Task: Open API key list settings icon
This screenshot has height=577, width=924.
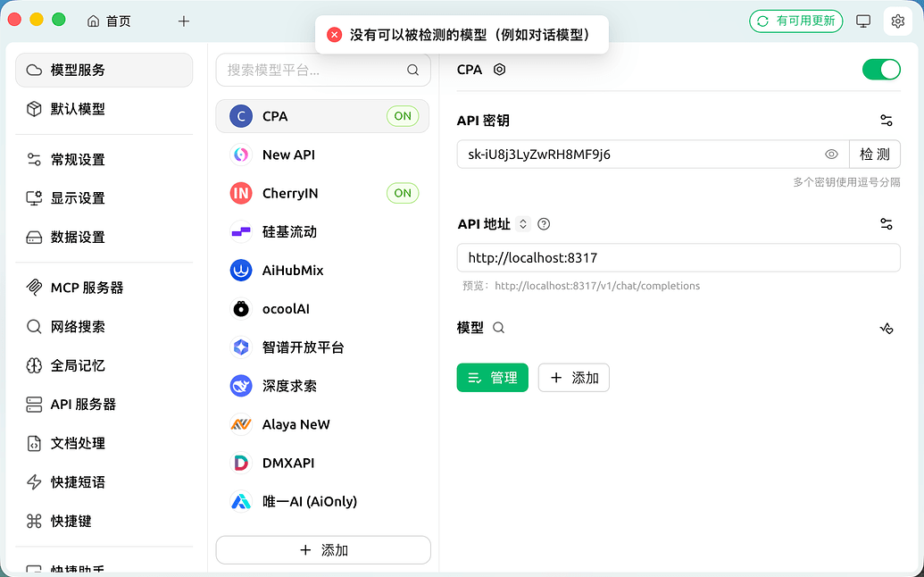Action: point(887,121)
